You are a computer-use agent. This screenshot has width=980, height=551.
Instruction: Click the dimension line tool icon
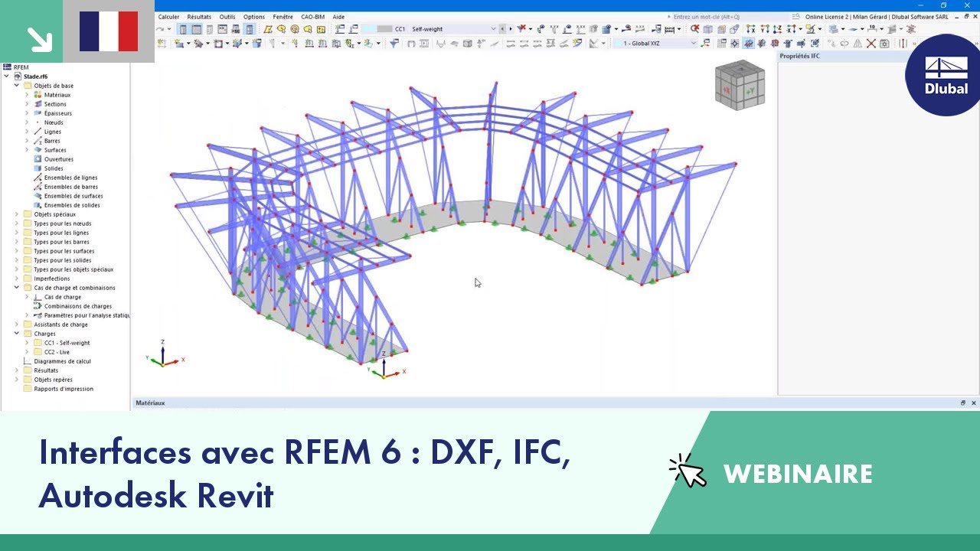(872, 29)
